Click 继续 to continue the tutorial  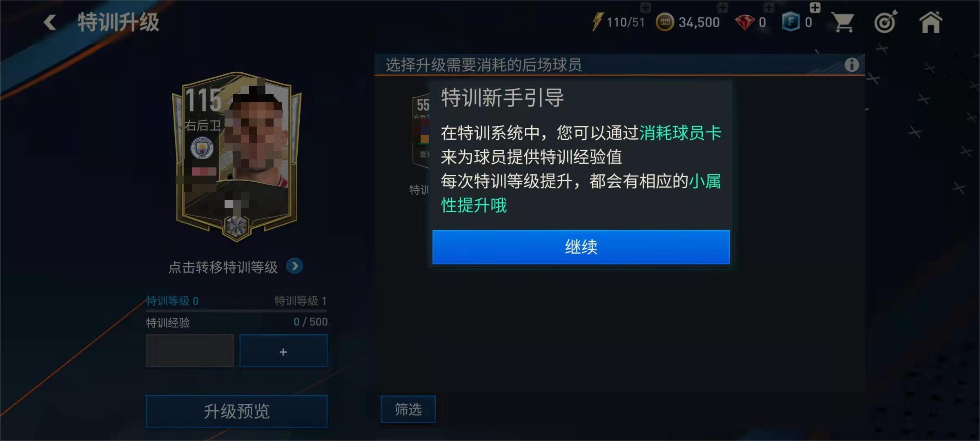[581, 247]
